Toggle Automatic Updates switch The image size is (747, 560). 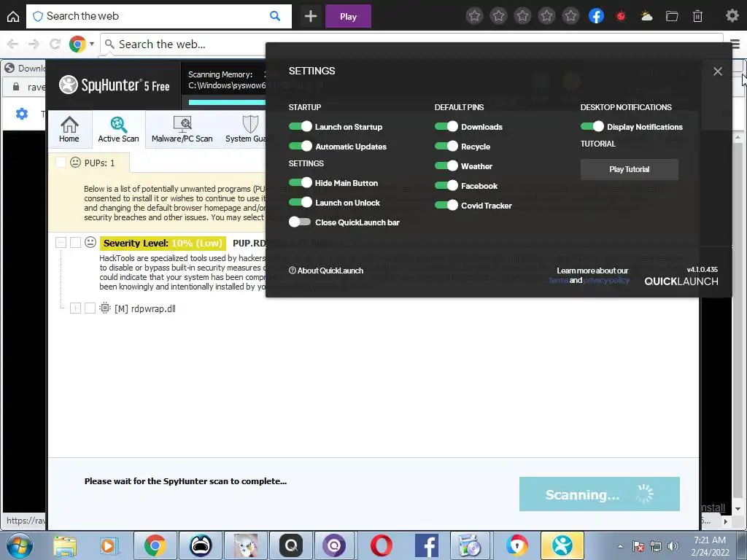click(x=300, y=146)
